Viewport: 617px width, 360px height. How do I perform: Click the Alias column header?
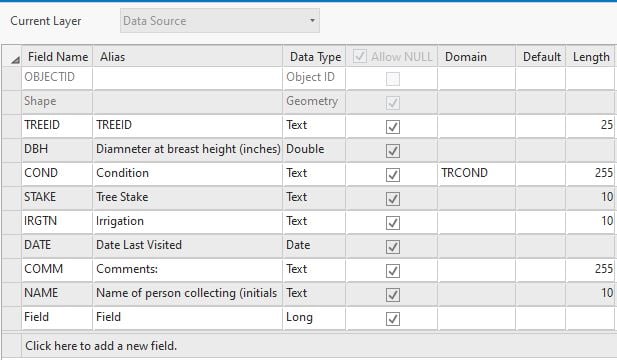(x=188, y=56)
